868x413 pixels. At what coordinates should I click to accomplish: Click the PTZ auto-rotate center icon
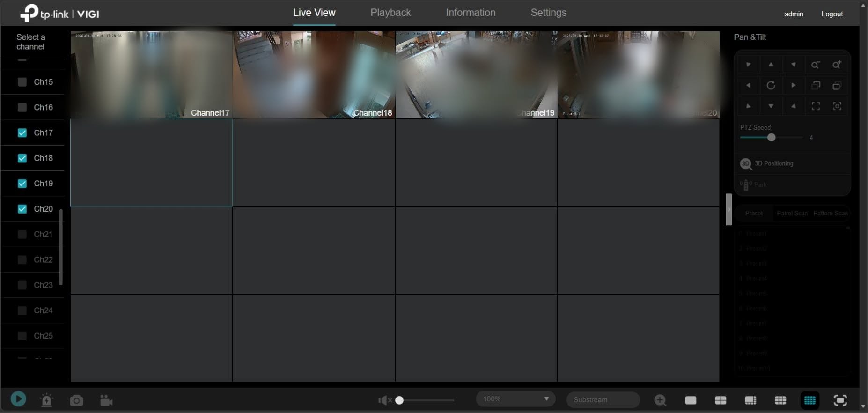tap(771, 85)
